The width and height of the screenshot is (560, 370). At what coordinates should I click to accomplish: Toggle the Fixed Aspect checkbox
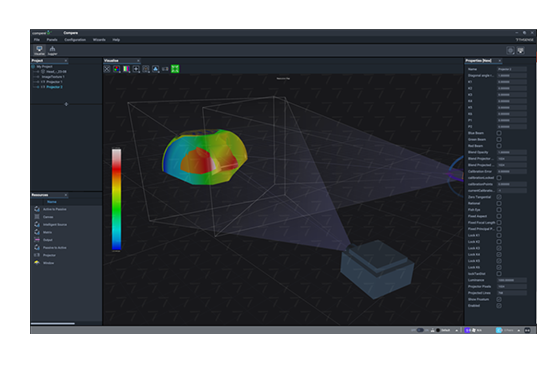point(499,216)
